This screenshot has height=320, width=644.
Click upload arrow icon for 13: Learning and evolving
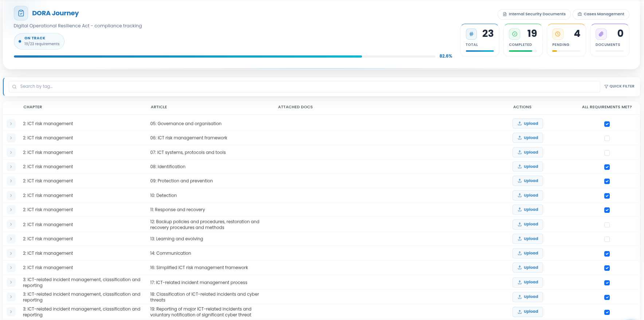(x=520, y=239)
